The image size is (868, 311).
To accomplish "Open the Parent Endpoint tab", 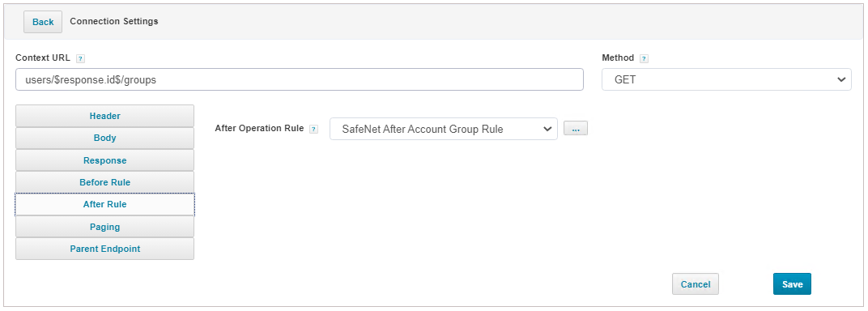I will [x=104, y=249].
